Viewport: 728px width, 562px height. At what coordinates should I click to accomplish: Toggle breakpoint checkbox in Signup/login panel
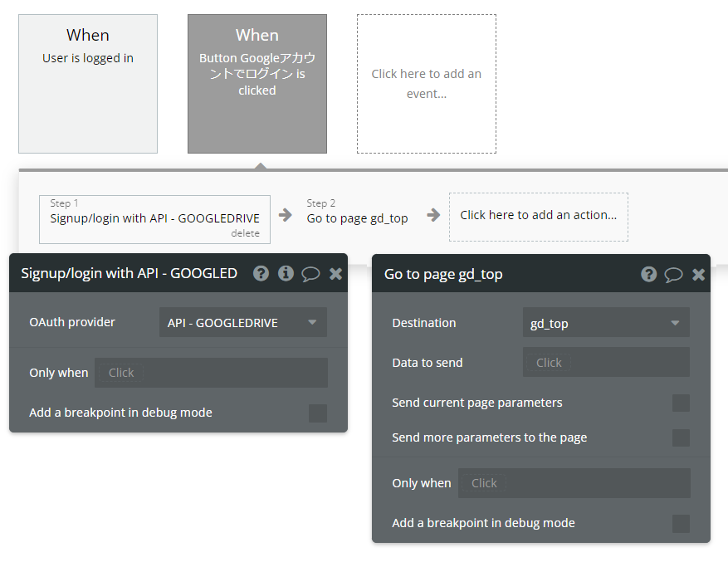pos(318,413)
